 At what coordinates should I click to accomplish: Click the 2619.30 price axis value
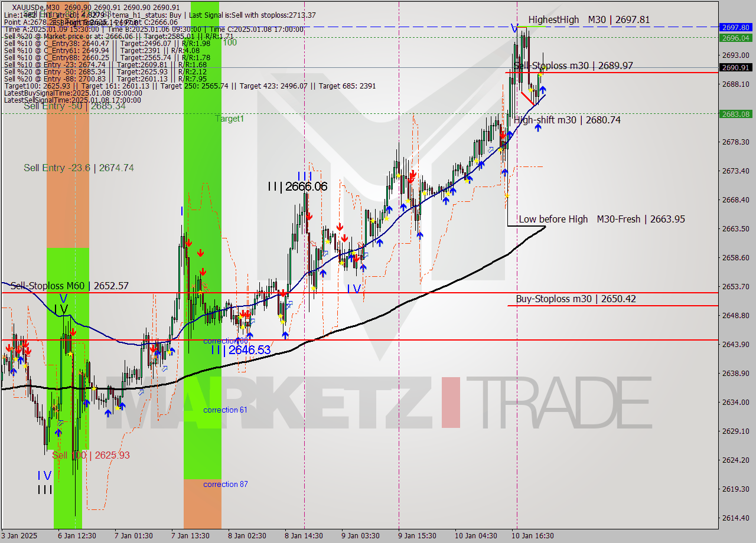(x=735, y=489)
